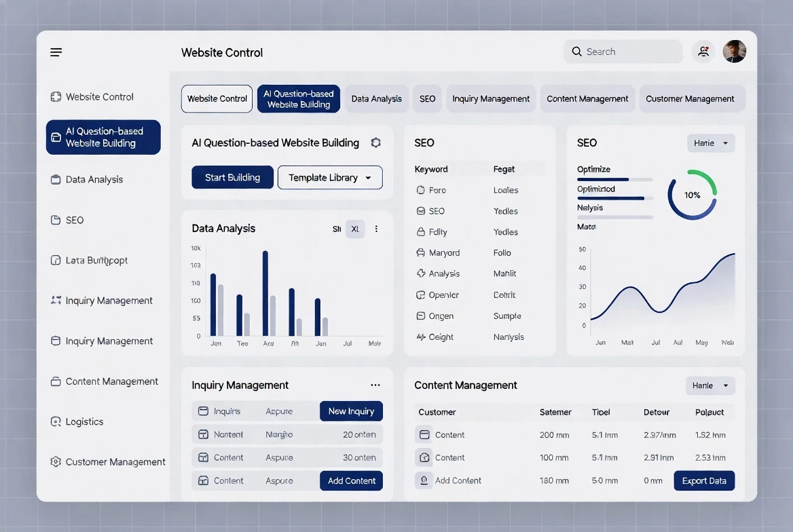Open the user notifications icon in header
793x532 pixels.
(703, 52)
